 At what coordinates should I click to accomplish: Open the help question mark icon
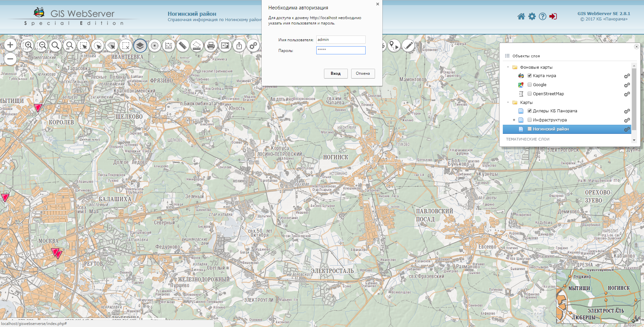coord(542,16)
